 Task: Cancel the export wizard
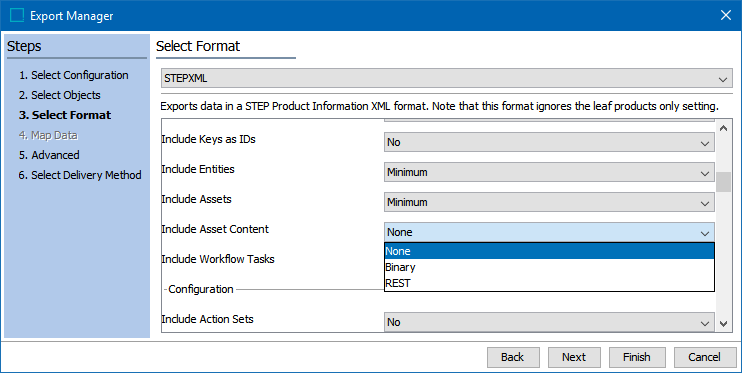(x=705, y=357)
